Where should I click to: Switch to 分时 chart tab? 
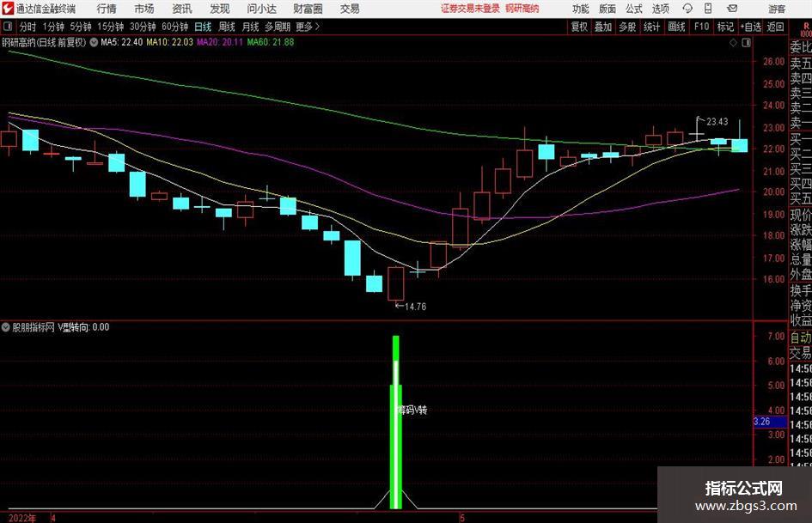click(28, 27)
